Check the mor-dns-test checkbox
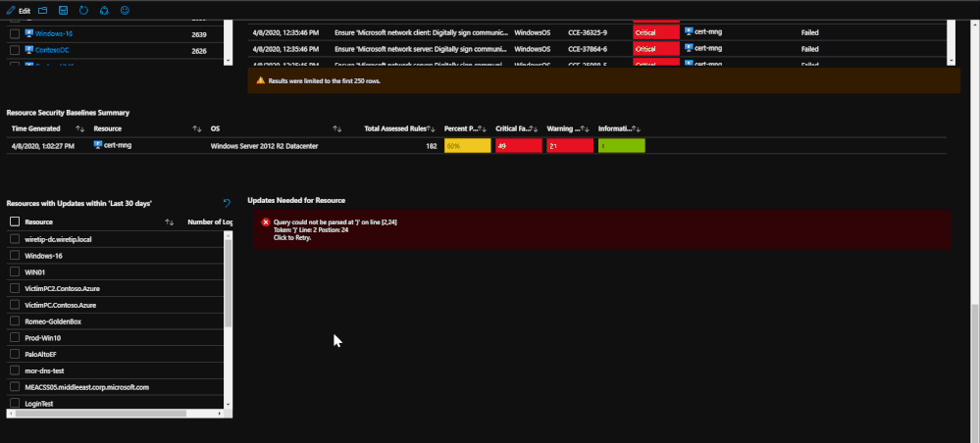 click(x=15, y=371)
